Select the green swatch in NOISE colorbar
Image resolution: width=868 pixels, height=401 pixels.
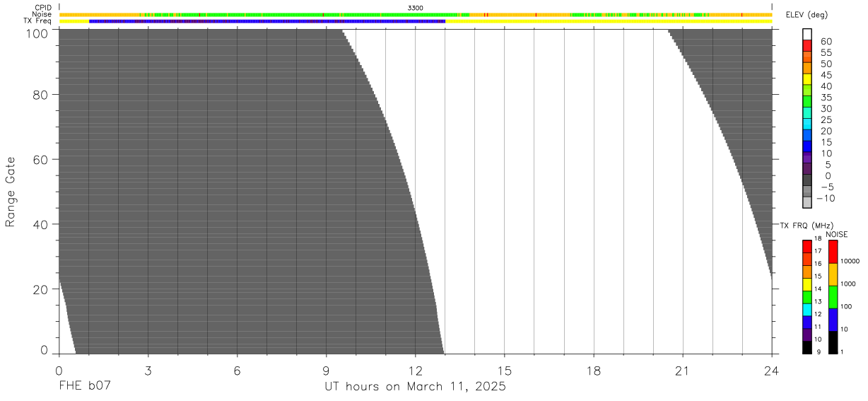tap(833, 297)
